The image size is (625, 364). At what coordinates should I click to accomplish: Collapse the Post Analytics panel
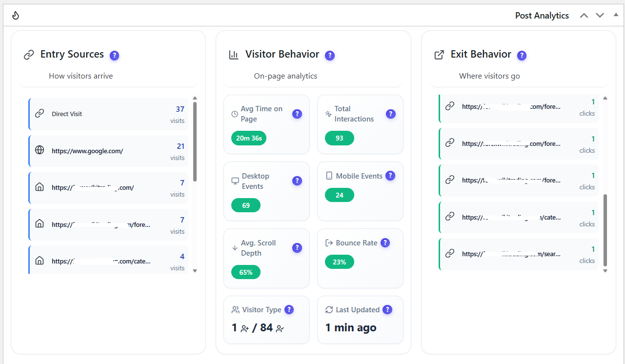[x=616, y=15]
